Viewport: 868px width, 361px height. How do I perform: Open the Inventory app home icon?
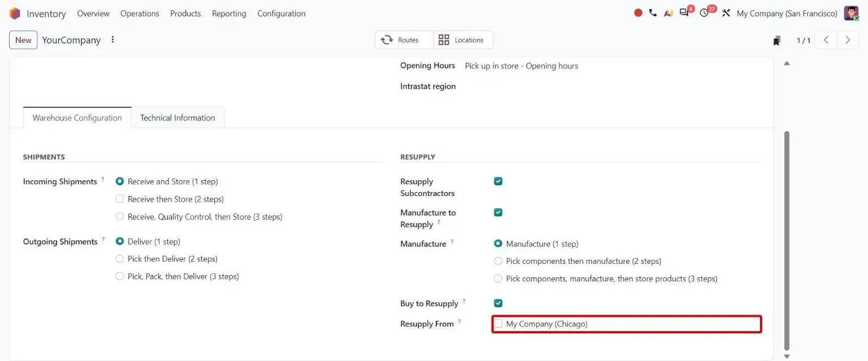click(15, 13)
